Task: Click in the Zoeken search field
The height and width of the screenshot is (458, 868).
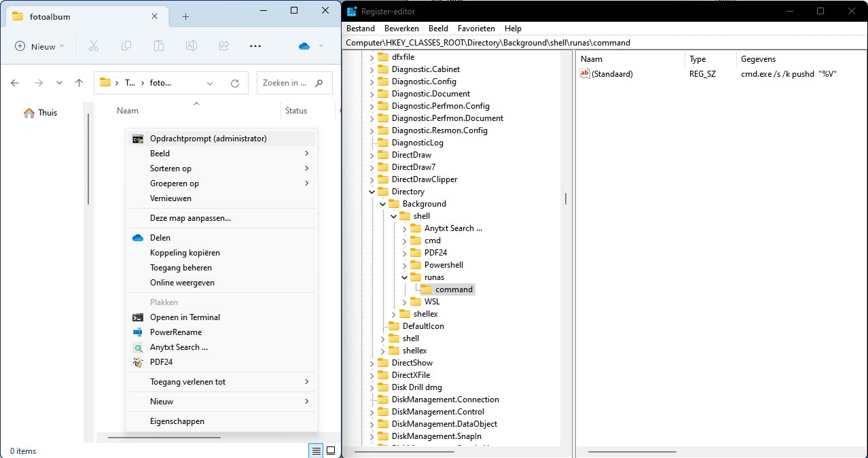Action: (x=285, y=83)
